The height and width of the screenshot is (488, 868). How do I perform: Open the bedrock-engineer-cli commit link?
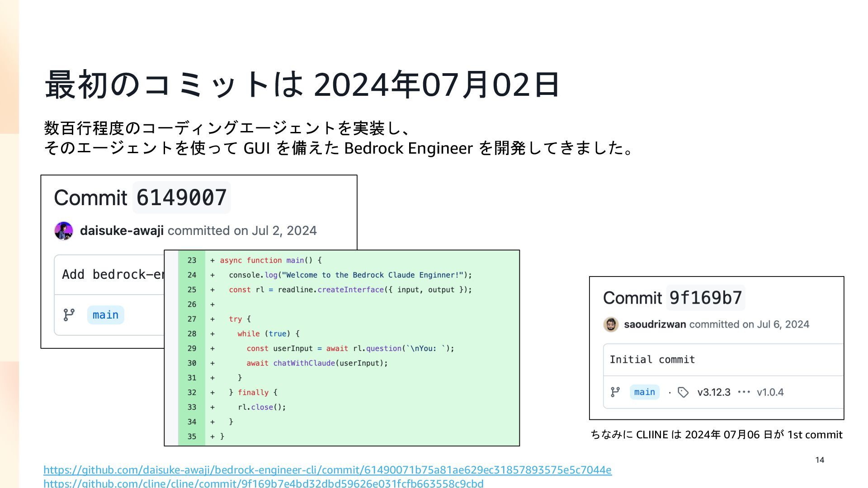coord(327,470)
